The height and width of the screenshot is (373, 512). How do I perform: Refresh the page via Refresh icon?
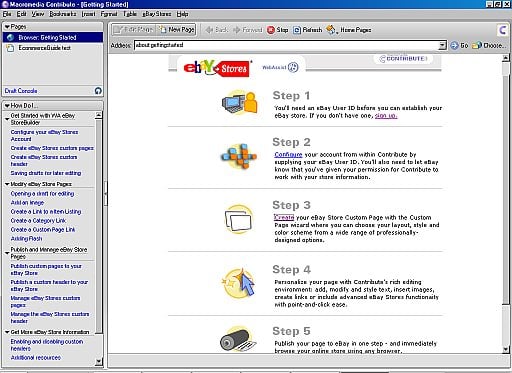point(297,30)
